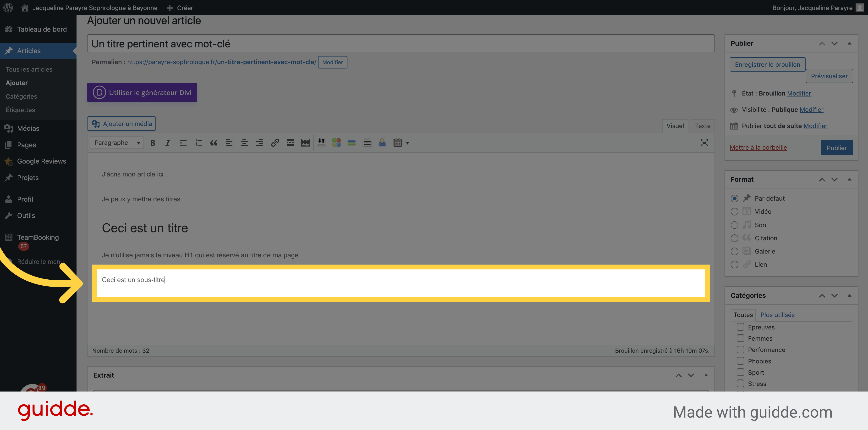Click the Align center icon
This screenshot has height=430, width=868.
pos(244,143)
